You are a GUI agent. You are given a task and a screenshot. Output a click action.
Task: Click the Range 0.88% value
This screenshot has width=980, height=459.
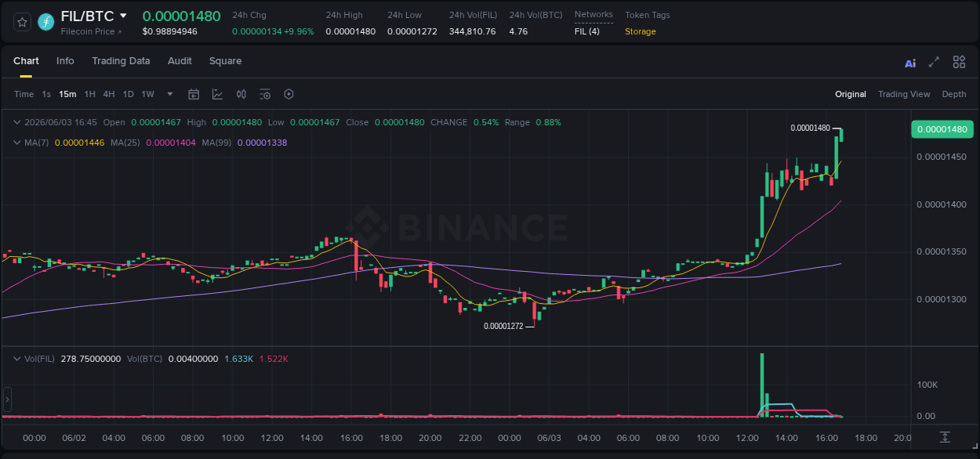[x=548, y=122]
